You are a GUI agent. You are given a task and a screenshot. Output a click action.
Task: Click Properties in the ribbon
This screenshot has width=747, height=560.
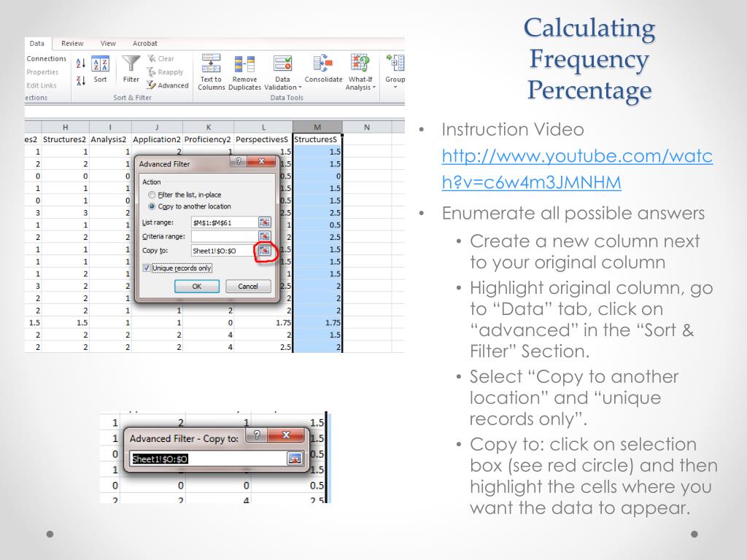click(x=42, y=72)
